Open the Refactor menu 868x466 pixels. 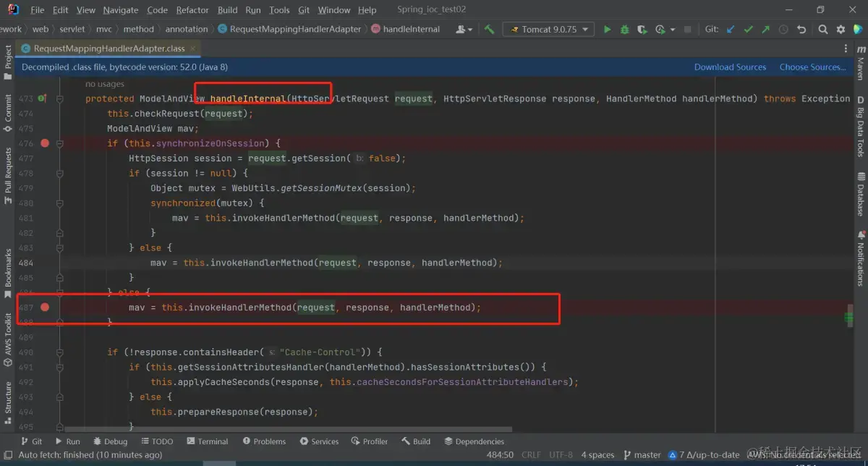tap(192, 10)
